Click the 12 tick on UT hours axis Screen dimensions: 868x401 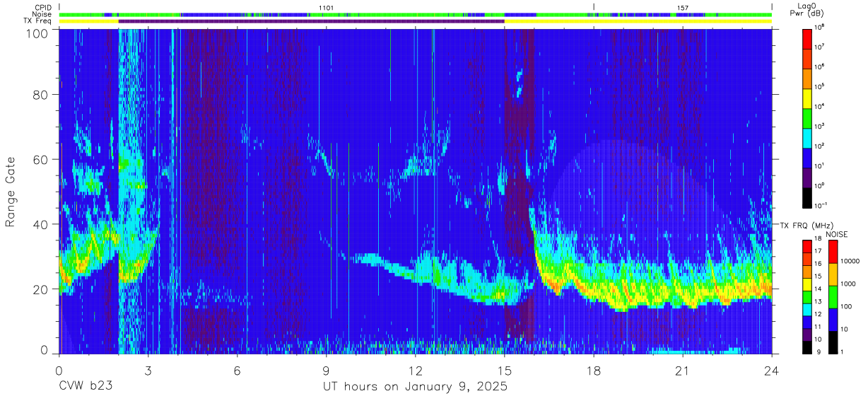416,371
